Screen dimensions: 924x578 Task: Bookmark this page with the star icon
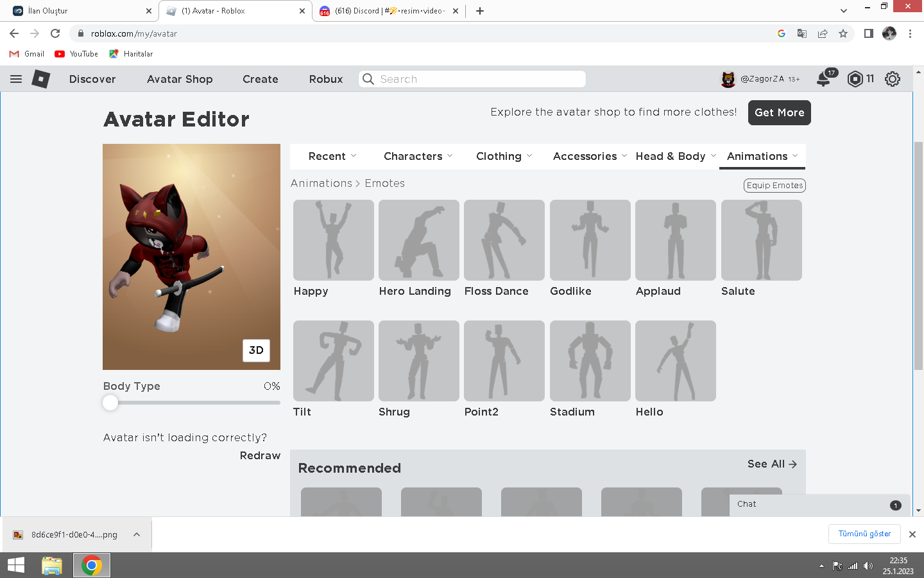[x=843, y=33]
